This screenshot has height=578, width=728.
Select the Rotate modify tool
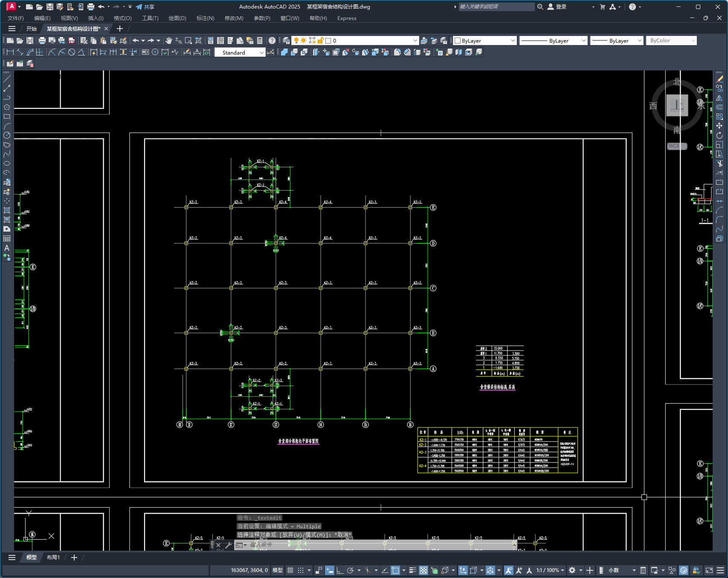coord(719,135)
